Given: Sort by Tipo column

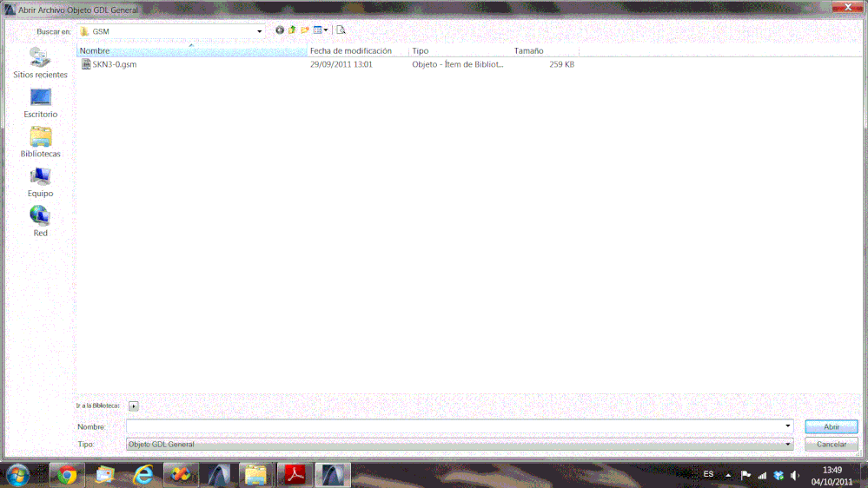Looking at the screenshot, I should (x=460, y=51).
